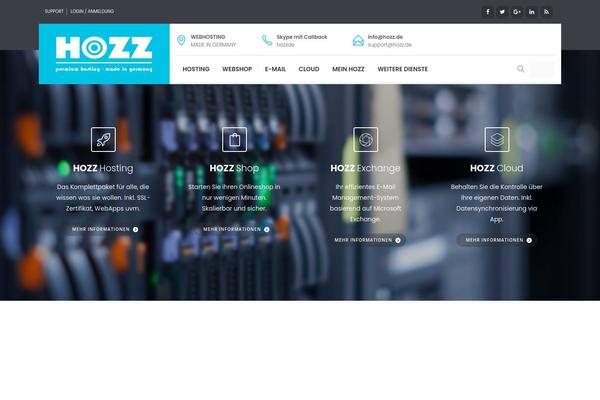Viewport: 600px width, 400px height.
Task: Click the Skype mit Callback text
Action: pyautogui.click(x=302, y=37)
